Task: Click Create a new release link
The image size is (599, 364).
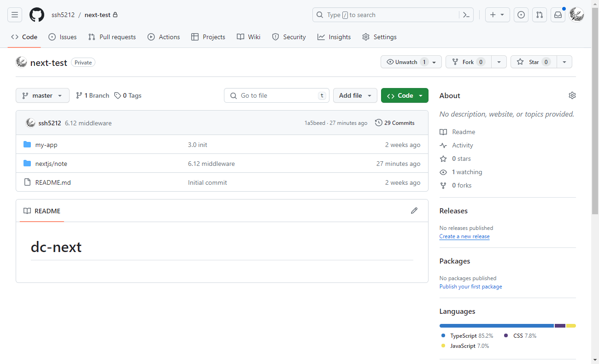Action: [464, 236]
